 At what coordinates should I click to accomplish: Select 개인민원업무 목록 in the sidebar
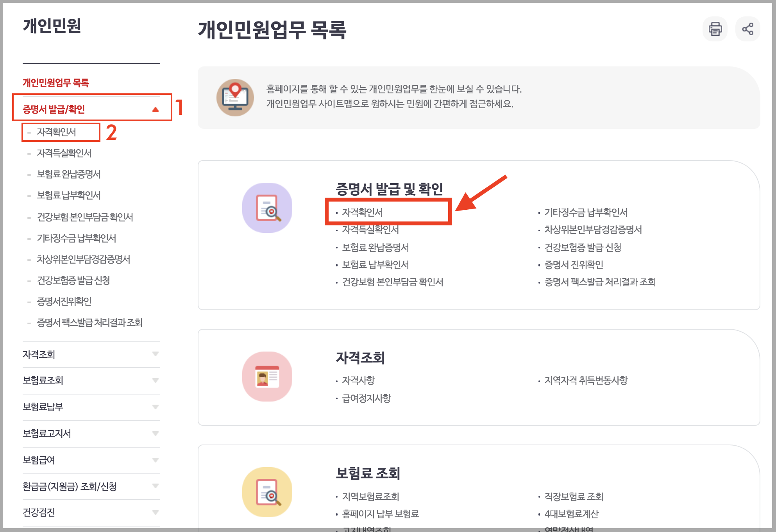(56, 83)
